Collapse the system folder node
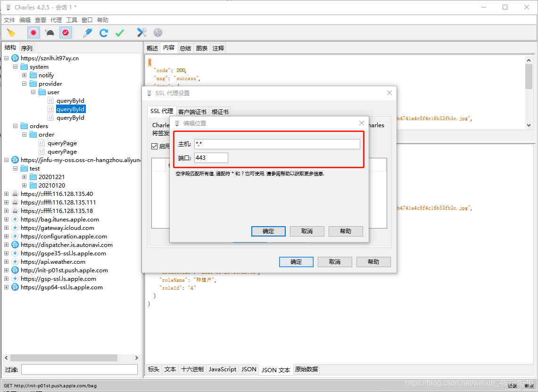The height and width of the screenshot is (392, 538). (x=15, y=66)
